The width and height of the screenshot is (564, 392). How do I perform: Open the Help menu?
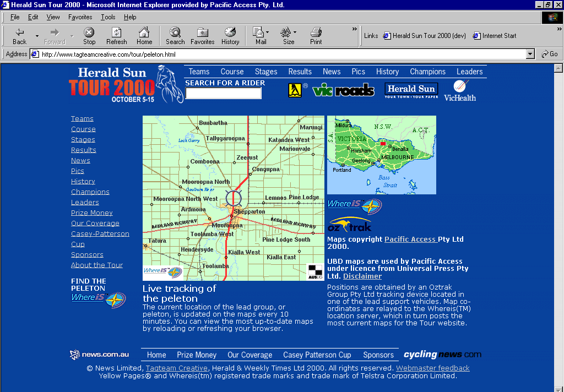coord(130,17)
